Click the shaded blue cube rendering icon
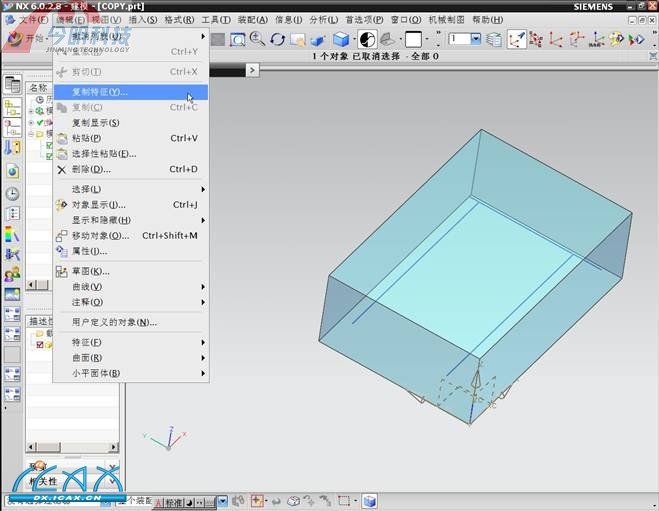 click(x=342, y=40)
